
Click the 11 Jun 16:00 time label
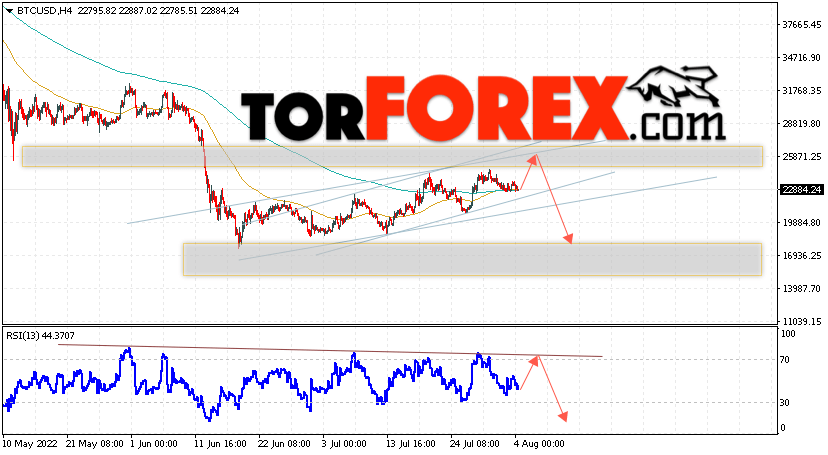[220, 443]
